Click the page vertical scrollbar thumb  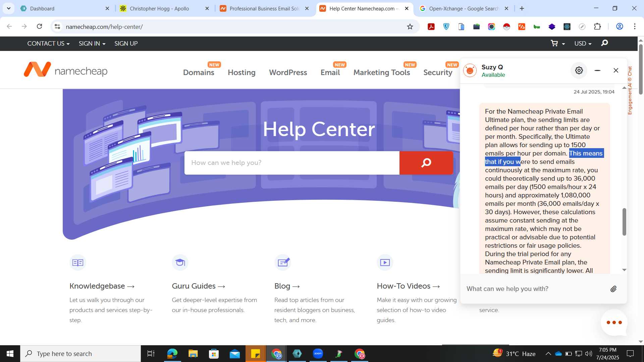(x=641, y=69)
